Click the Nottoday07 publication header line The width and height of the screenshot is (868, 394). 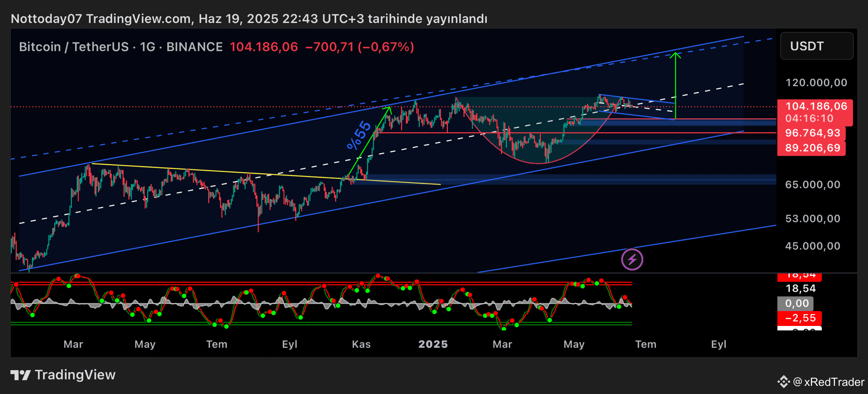coord(249,19)
